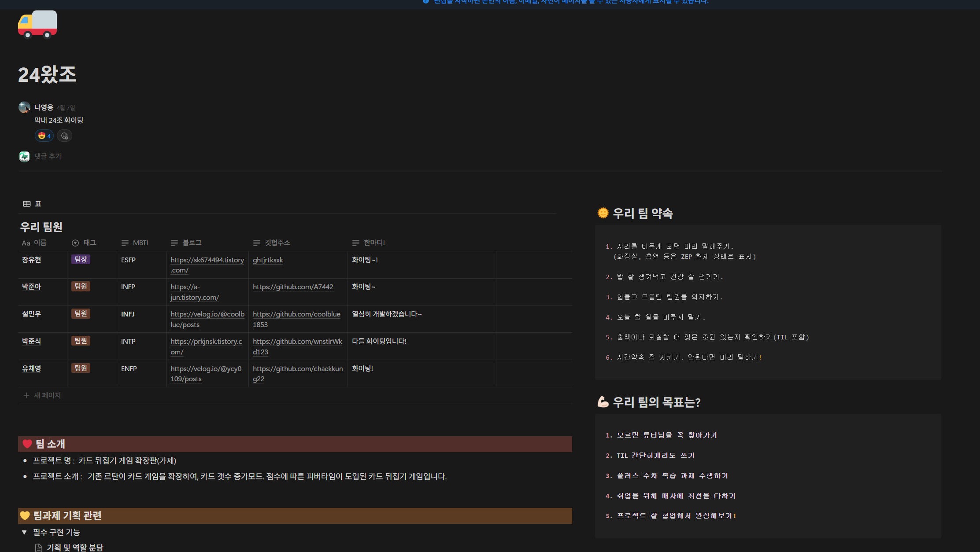Viewport: 980px width, 552px height.
Task: Click the text icon on the 깃헙주소 column
Action: pyautogui.click(x=257, y=243)
